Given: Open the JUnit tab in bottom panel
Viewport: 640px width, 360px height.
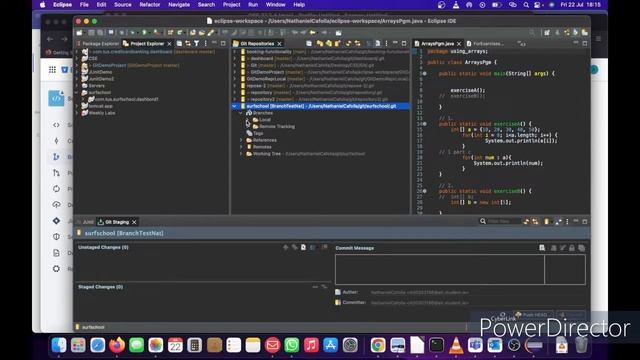Looking at the screenshot, I should pyautogui.click(x=86, y=222).
